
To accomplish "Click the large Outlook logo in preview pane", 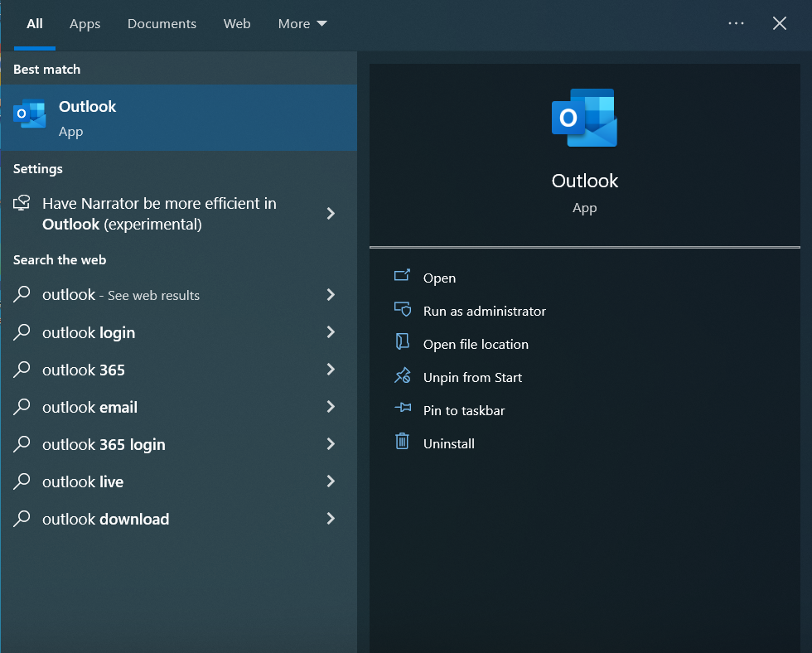I will point(584,118).
